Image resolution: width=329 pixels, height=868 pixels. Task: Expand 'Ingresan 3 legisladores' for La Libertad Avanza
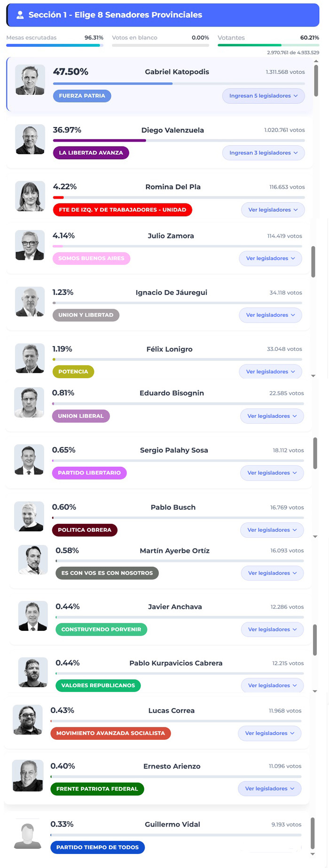[x=263, y=153]
